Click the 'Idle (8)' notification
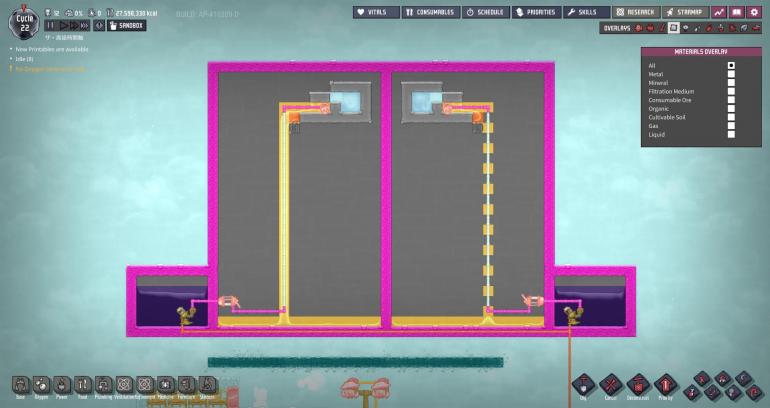Image resolution: width=770 pixels, height=408 pixels. [x=24, y=59]
